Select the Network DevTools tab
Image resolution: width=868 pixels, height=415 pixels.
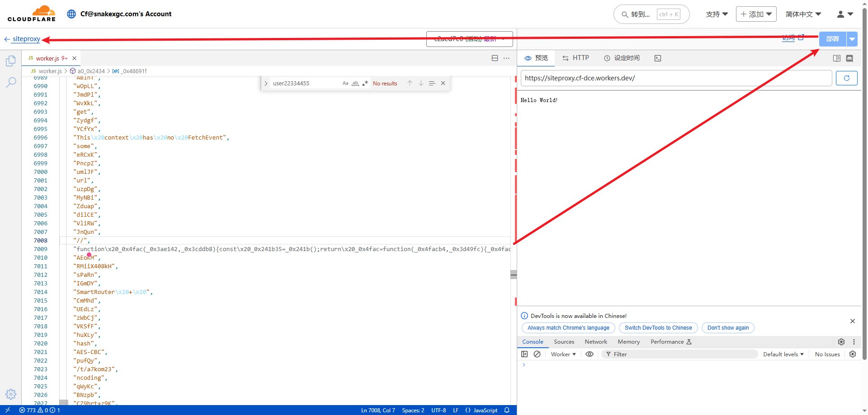click(x=596, y=342)
